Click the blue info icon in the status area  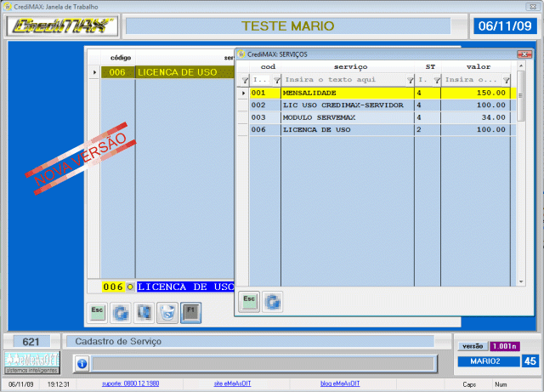[82, 363]
